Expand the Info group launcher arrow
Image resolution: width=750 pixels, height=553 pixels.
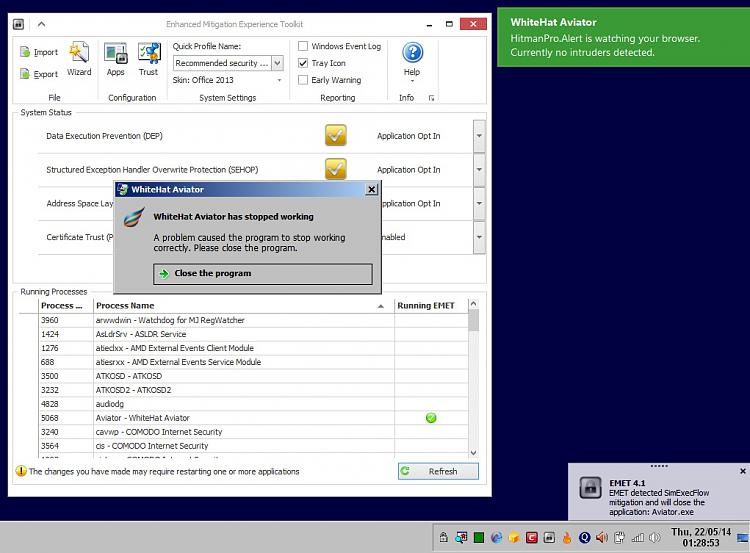[431, 98]
